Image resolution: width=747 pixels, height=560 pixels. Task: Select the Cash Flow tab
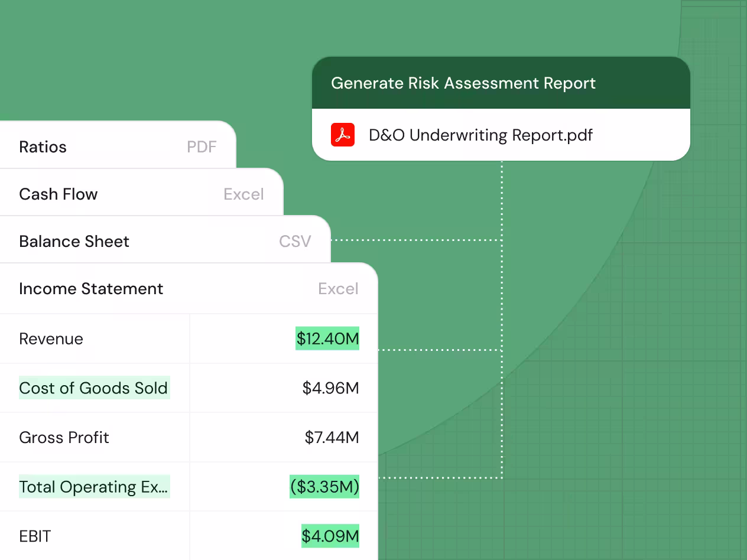pyautogui.click(x=141, y=192)
